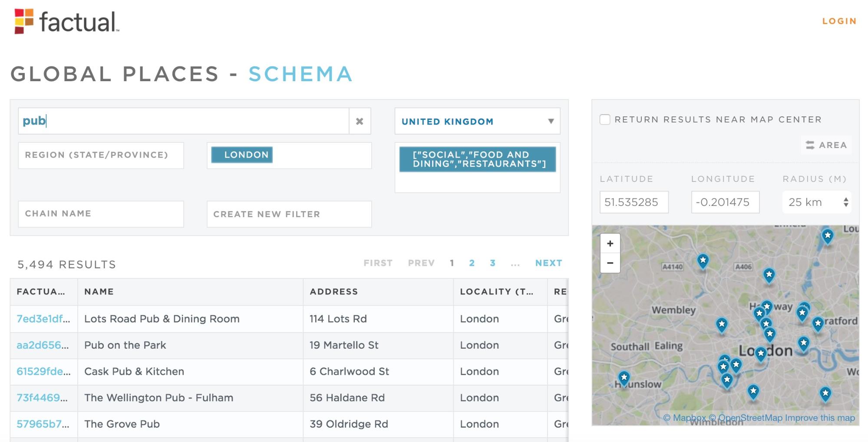
Task: Open Factual ID link 7ed3e1df
Action: [43, 319]
